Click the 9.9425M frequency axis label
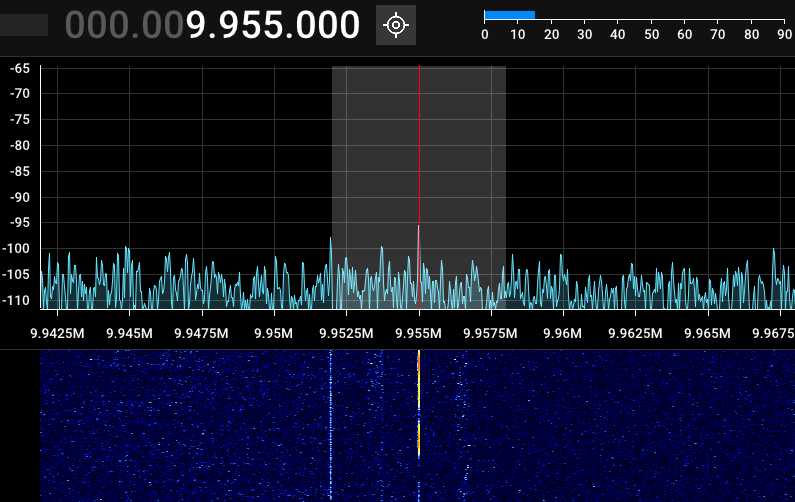The width and height of the screenshot is (795, 502). pos(57,333)
